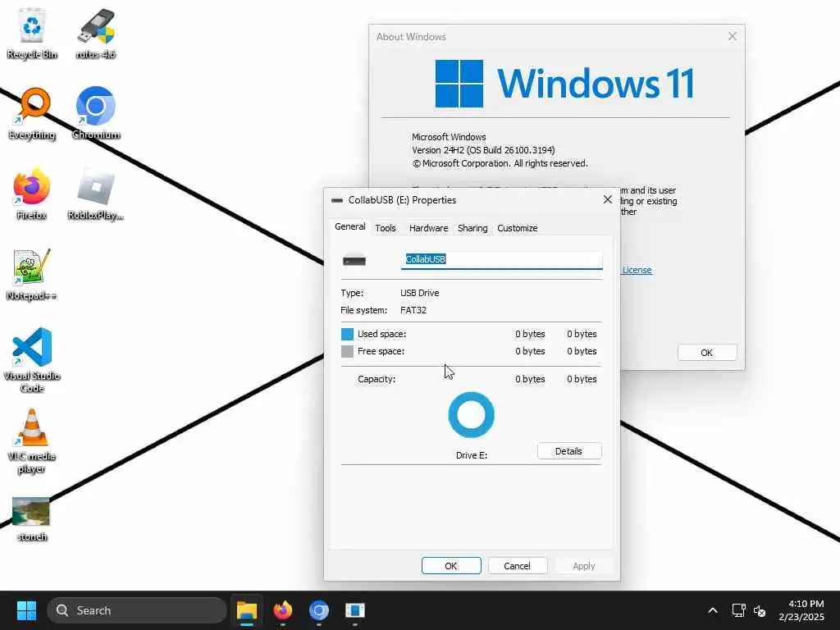This screenshot has height=630, width=840.
Task: Click the taskbar Search box
Action: (x=137, y=610)
